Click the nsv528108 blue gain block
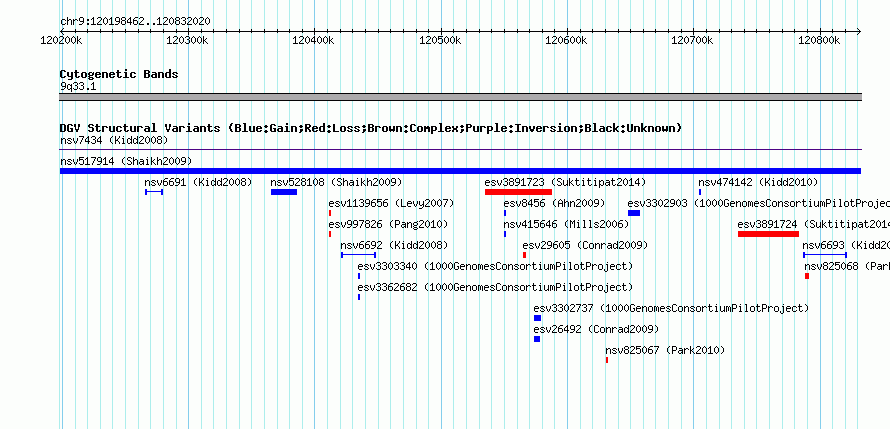This screenshot has height=429, width=890. tap(284, 192)
